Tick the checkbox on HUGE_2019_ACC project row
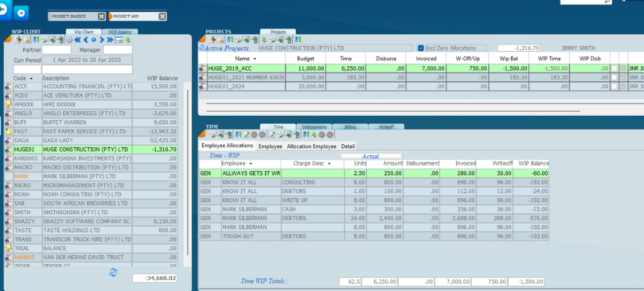Screen dimensions: 644x291 tap(614, 68)
